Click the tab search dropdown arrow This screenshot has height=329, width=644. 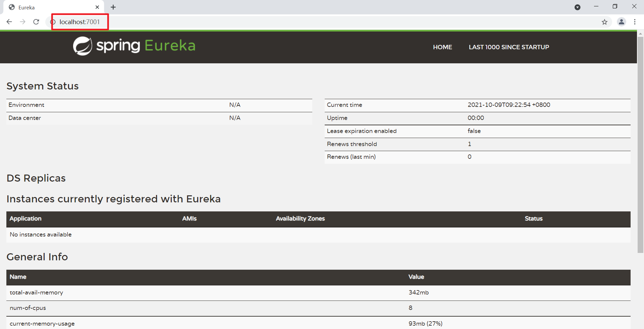point(577,7)
